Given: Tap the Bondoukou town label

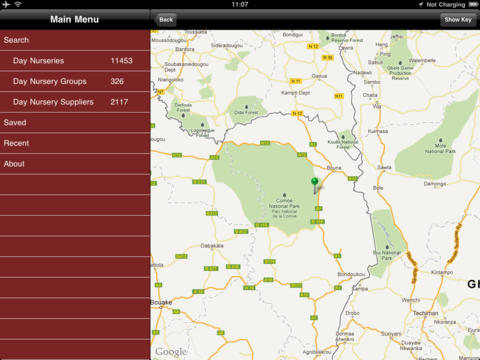Looking at the screenshot, I should click(351, 274).
